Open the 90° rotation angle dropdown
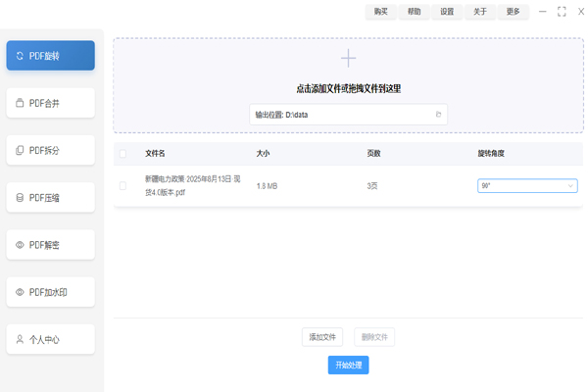Image resolution: width=588 pixels, height=392 pixels. 527,185
